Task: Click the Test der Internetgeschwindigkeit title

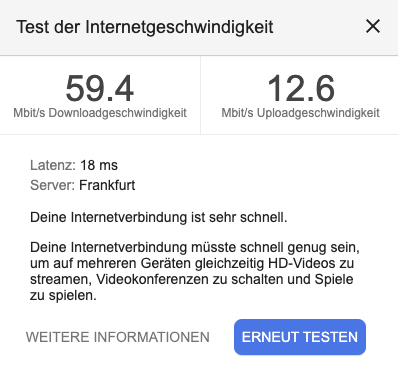Action: point(145,27)
